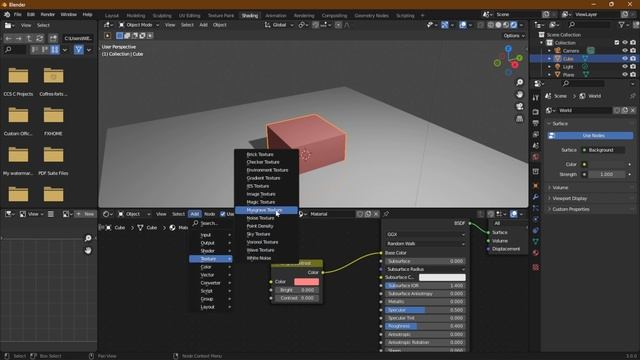
Task: Open the viewport Options dropdown
Action: pos(514,36)
